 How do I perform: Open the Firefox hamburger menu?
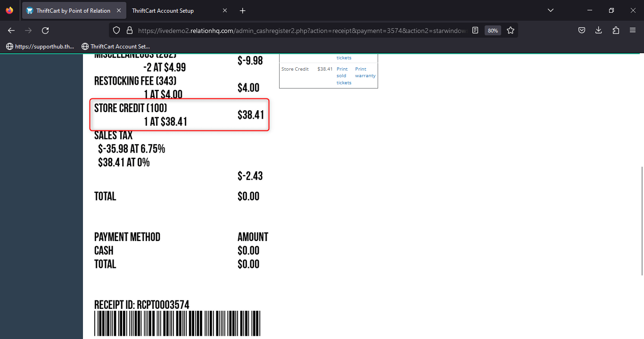tap(632, 30)
